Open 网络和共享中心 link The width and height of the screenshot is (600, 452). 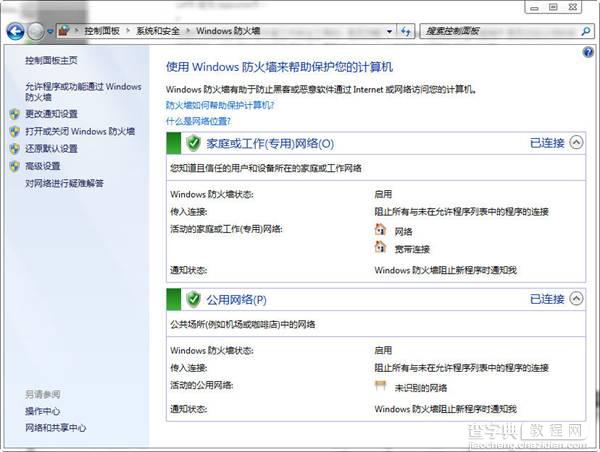point(56,428)
